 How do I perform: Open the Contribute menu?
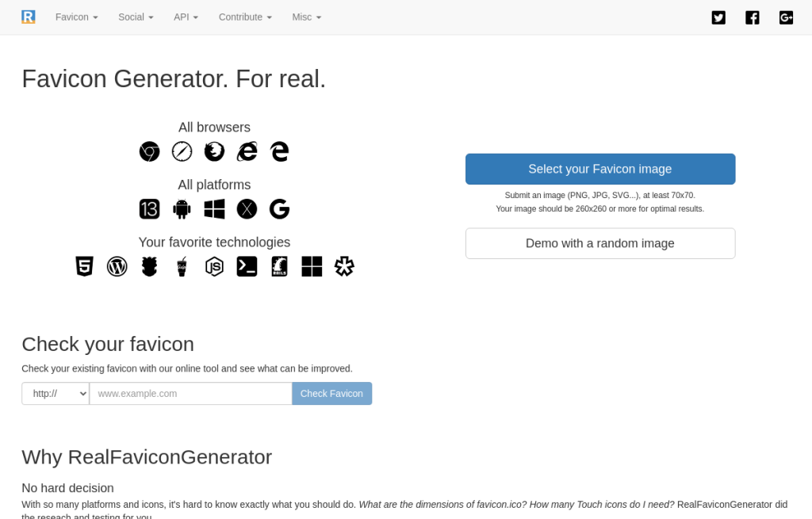click(245, 17)
